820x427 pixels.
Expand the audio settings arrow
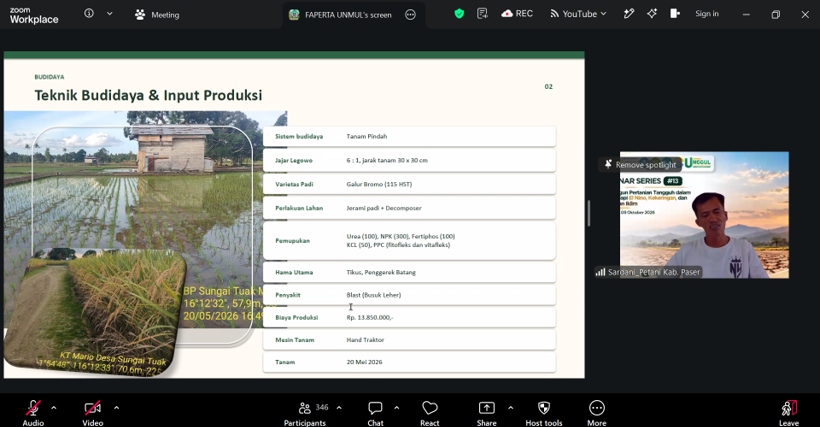pos(54,408)
